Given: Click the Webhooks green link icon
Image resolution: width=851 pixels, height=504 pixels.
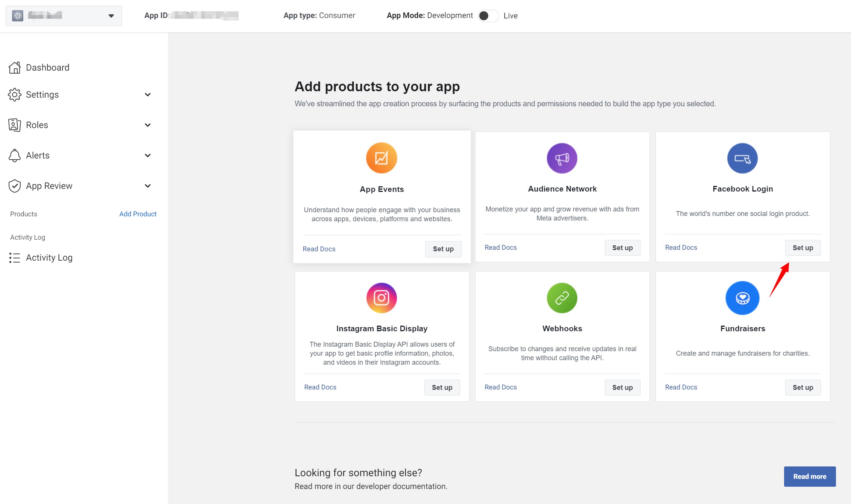Looking at the screenshot, I should [562, 298].
